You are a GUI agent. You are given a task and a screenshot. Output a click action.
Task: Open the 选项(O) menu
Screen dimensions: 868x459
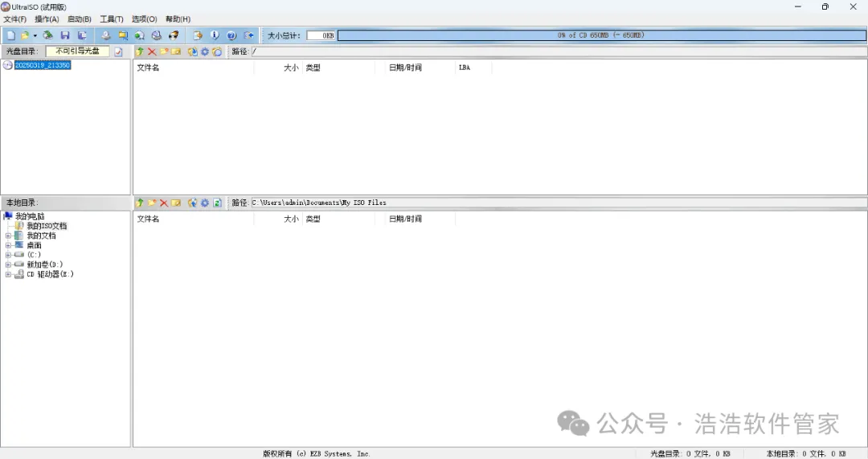[x=145, y=18]
